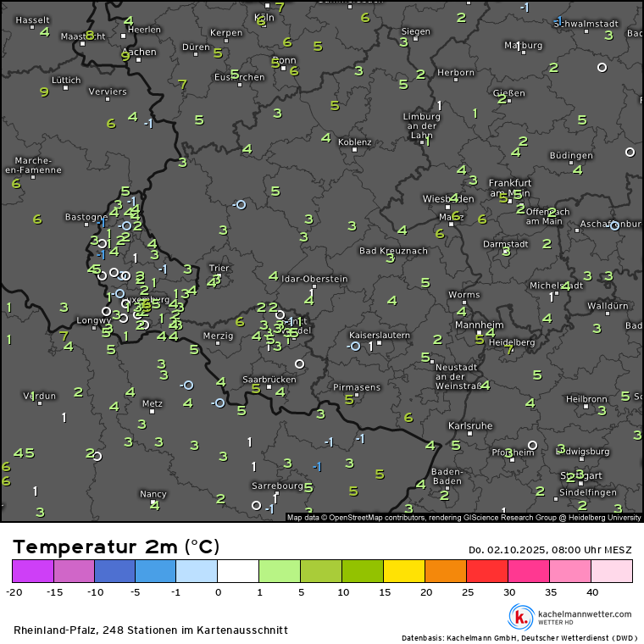Click the red 25 to 30 legend swatch

[487, 571]
